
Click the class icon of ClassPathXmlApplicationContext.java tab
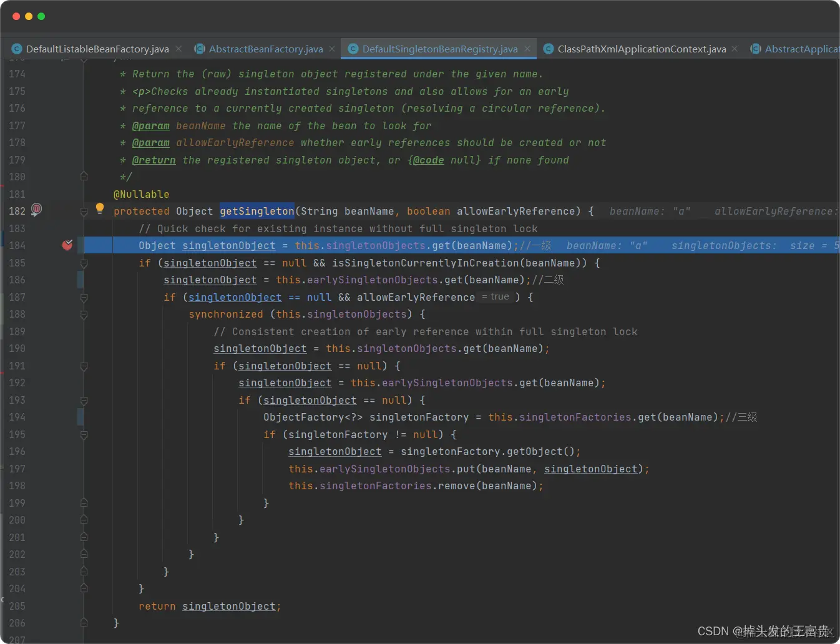click(549, 49)
